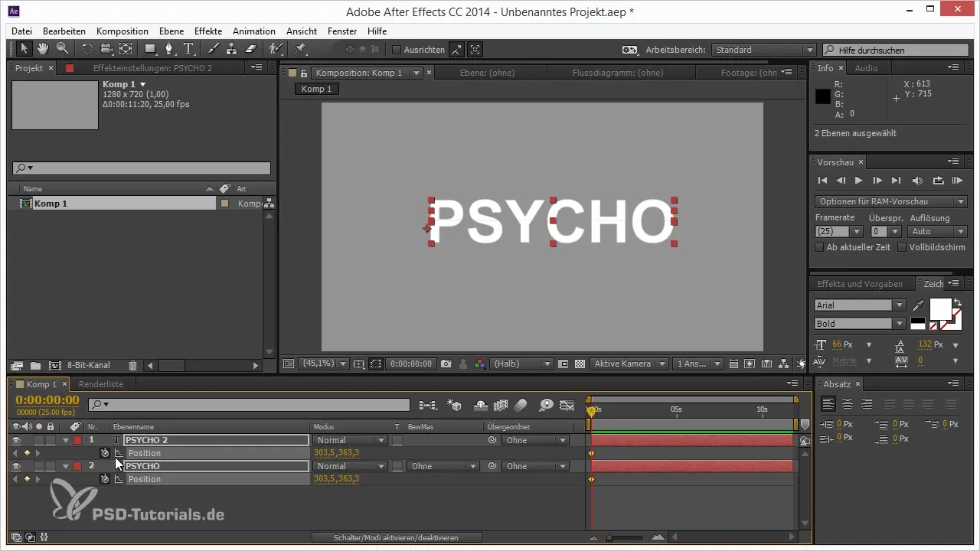Enable motion blur in timeline
The height and width of the screenshot is (551, 980).
point(521,405)
